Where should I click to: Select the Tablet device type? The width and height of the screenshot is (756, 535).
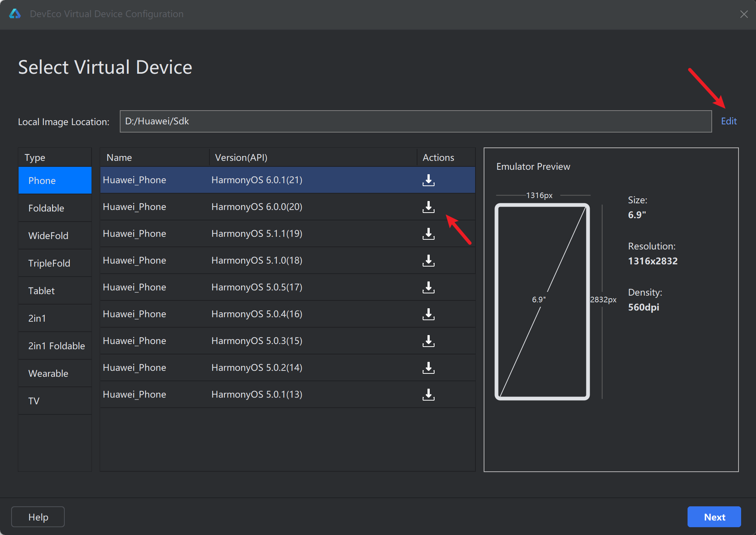click(42, 291)
